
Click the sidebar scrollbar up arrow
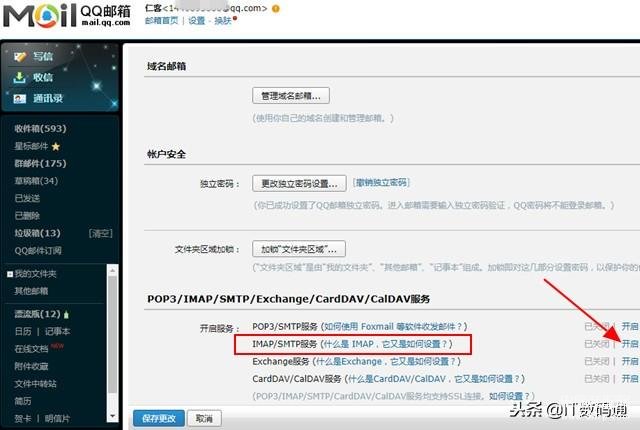click(x=113, y=270)
